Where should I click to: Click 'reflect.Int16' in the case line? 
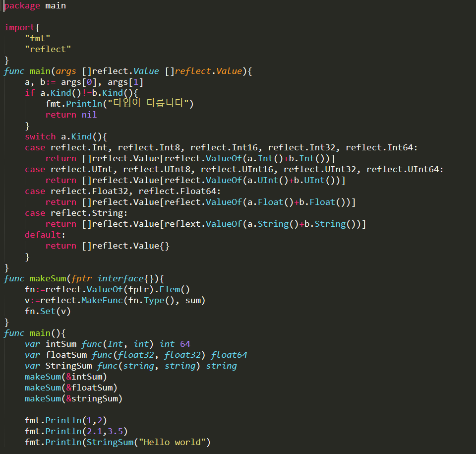[x=224, y=148]
